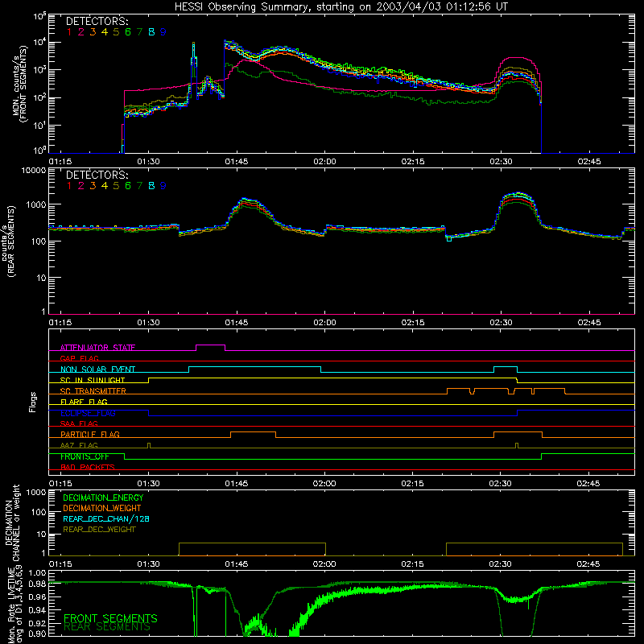This screenshot has height=644, width=644.
Task: Pick olive detector 5 in front segments legend
Action: click(116, 32)
